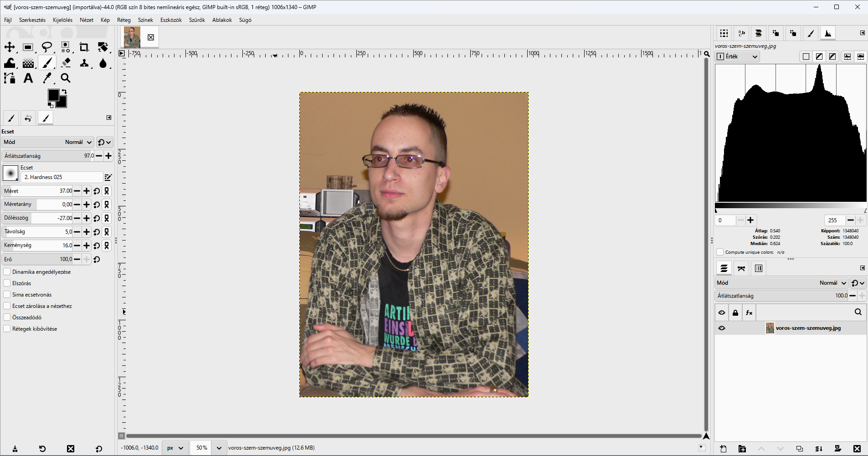Screen dimensions: 868x456
Task: Switch to the Histogram tab
Action: click(x=828, y=33)
